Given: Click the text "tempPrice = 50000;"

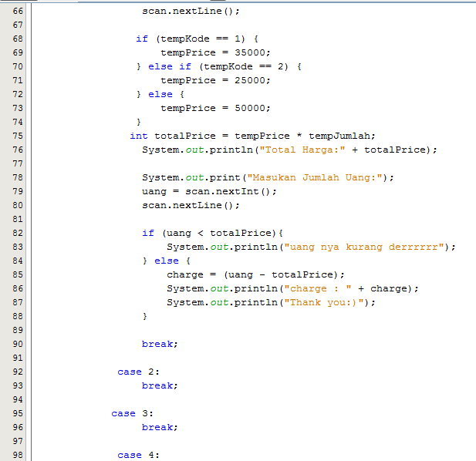Looking at the screenshot, I should pos(215,108).
